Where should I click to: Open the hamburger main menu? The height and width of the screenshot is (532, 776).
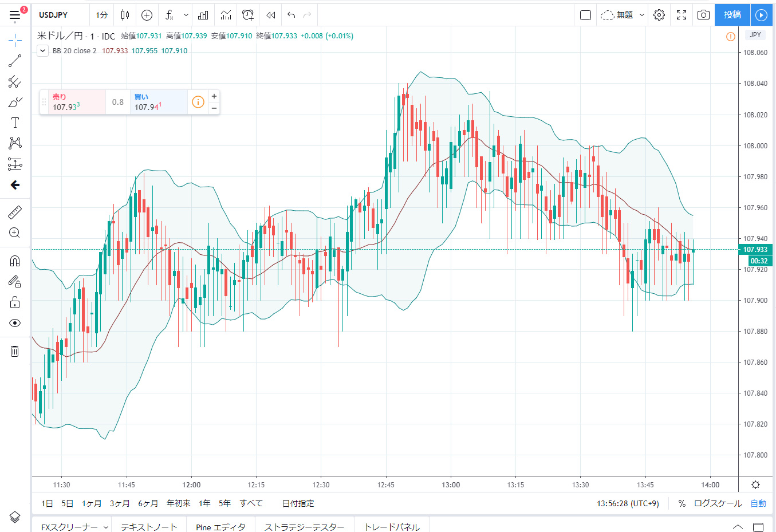coord(15,15)
